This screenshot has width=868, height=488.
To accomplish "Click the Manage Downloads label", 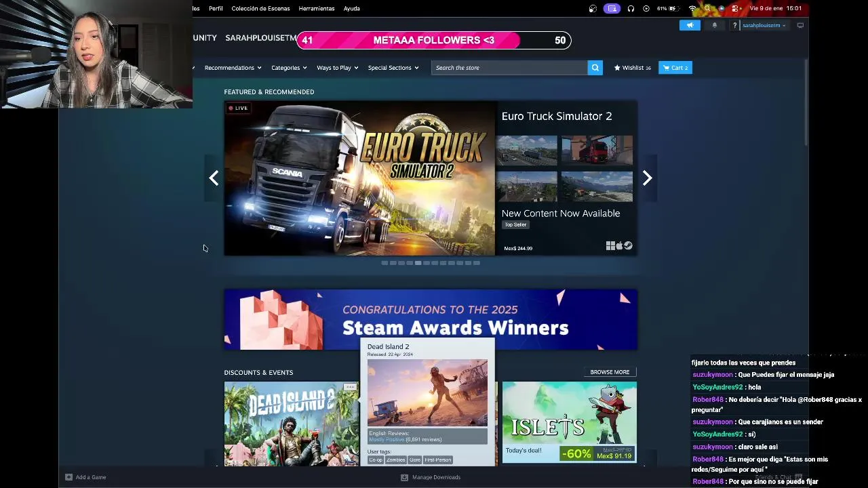I will (x=436, y=477).
